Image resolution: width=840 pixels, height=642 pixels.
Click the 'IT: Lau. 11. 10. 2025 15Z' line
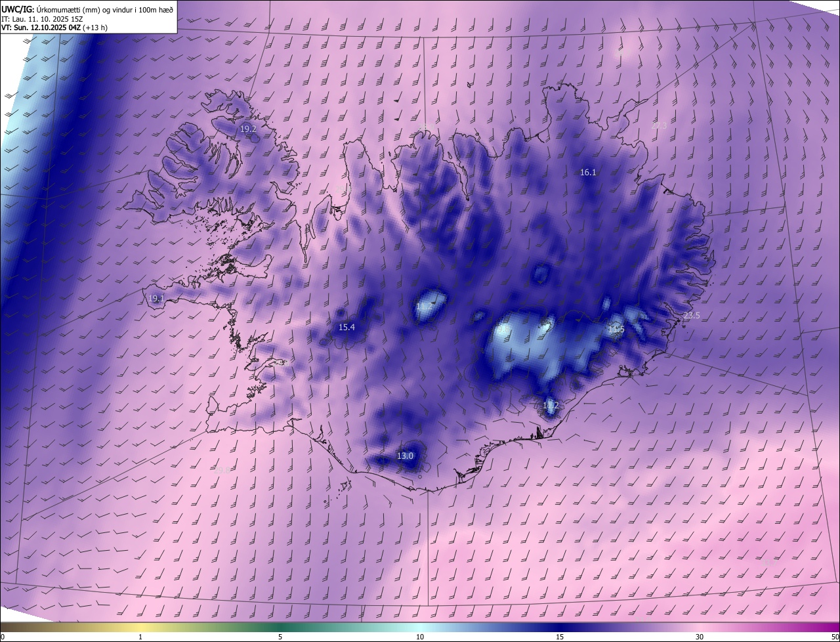pyautogui.click(x=42, y=19)
